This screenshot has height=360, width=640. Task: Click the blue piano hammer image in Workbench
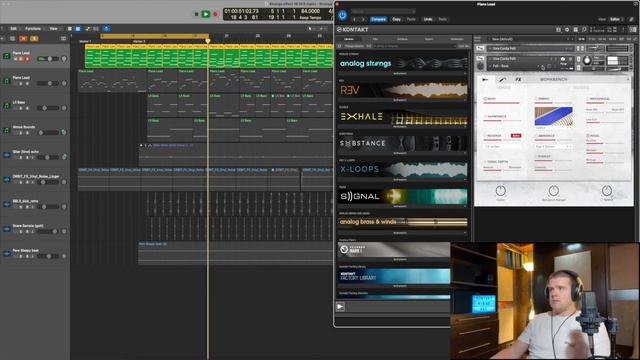(x=553, y=116)
